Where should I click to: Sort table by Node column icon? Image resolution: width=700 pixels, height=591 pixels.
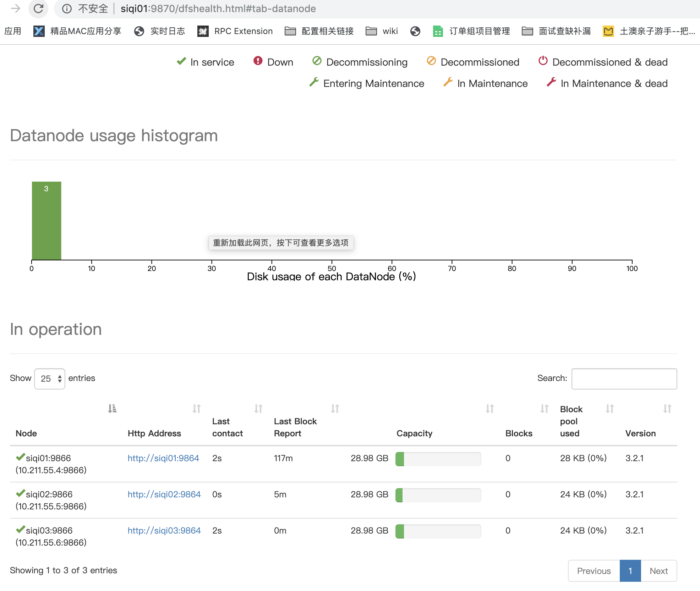[112, 409]
